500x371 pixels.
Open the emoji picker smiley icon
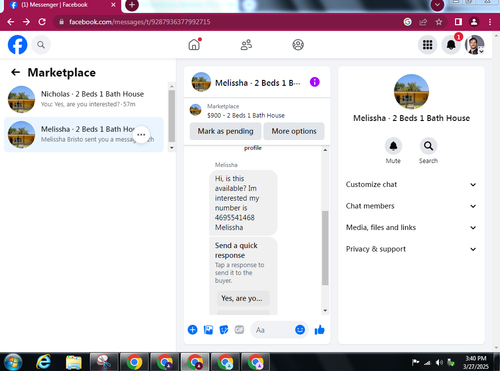300,330
